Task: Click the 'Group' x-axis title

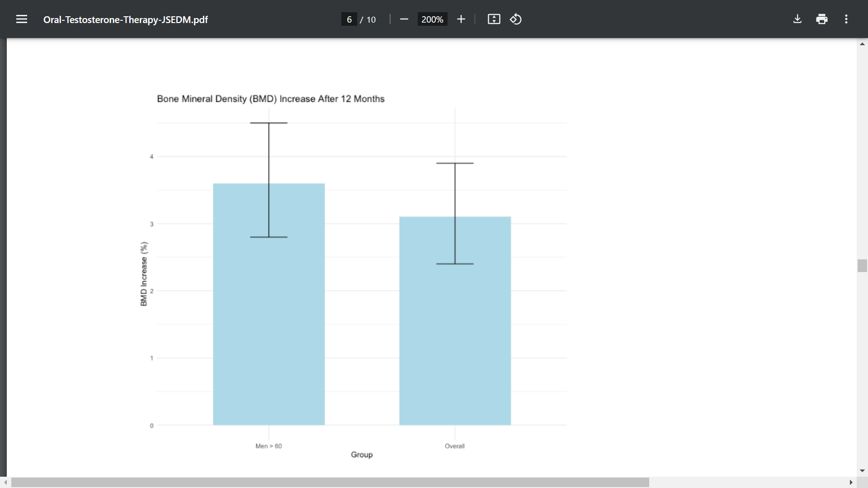Action: [x=362, y=455]
